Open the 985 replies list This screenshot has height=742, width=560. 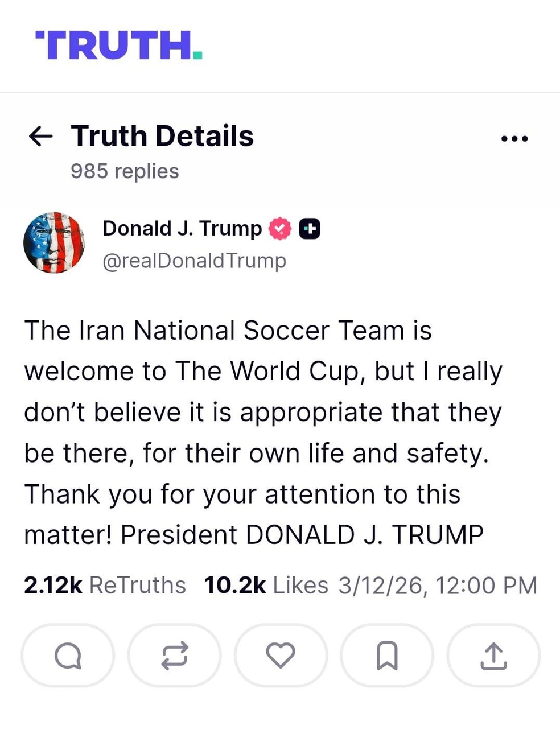tap(124, 170)
